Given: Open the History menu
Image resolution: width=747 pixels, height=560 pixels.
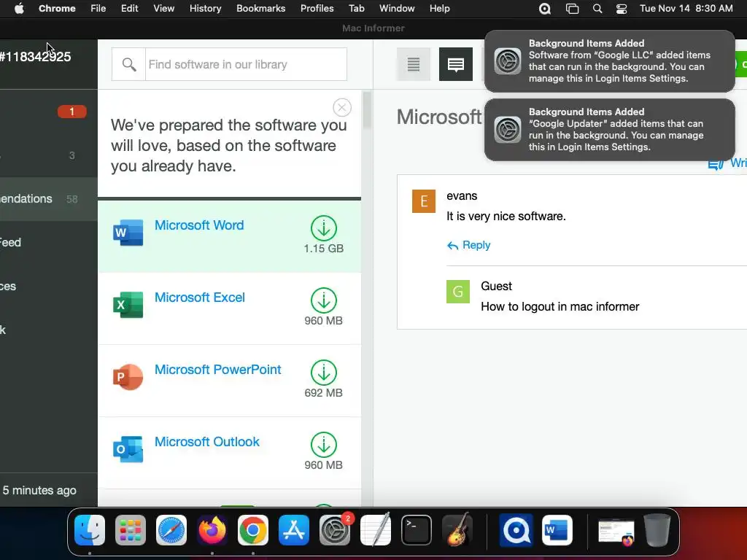Looking at the screenshot, I should [x=205, y=9].
